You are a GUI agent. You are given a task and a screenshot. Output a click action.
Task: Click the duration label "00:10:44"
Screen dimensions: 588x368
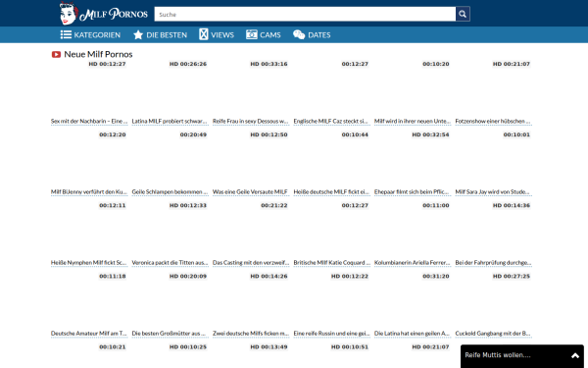(x=355, y=134)
